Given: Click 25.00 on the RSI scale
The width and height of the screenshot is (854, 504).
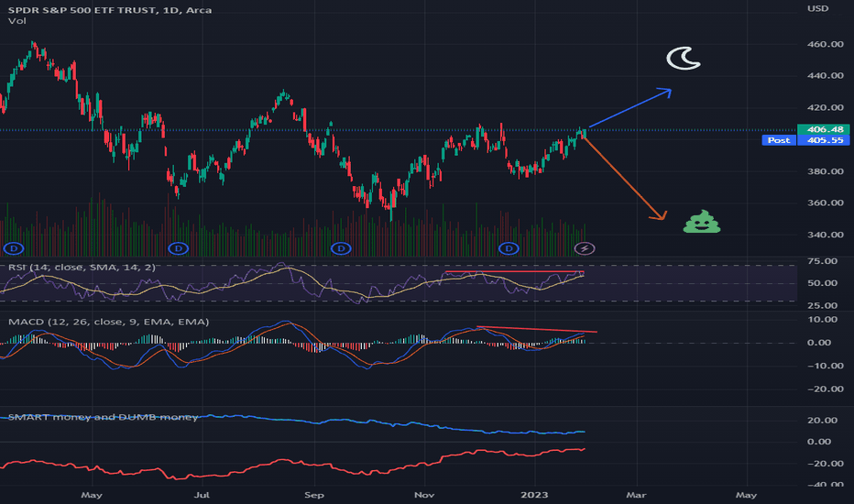Looking at the screenshot, I should pyautogui.click(x=823, y=305).
